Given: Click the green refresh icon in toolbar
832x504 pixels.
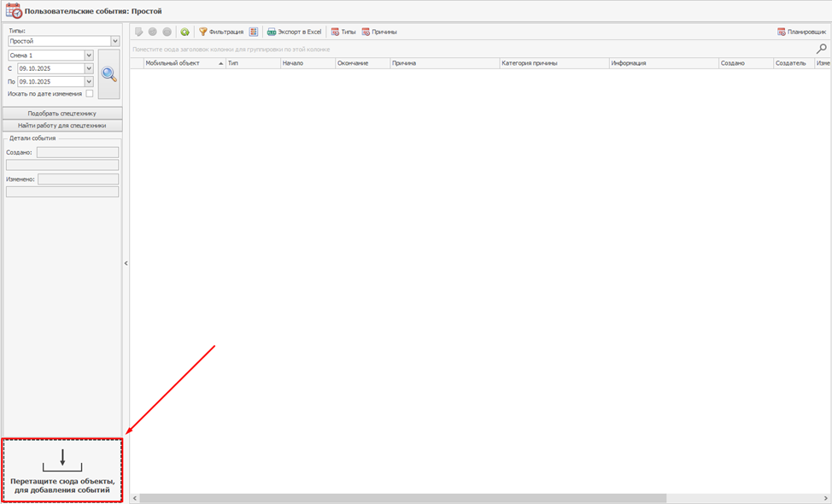Looking at the screenshot, I should point(185,32).
